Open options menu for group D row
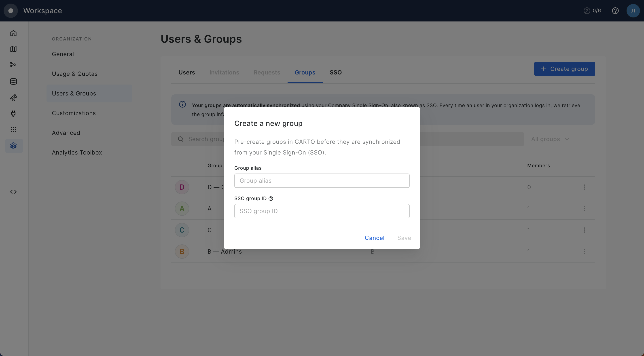This screenshot has width=644, height=356. click(585, 187)
